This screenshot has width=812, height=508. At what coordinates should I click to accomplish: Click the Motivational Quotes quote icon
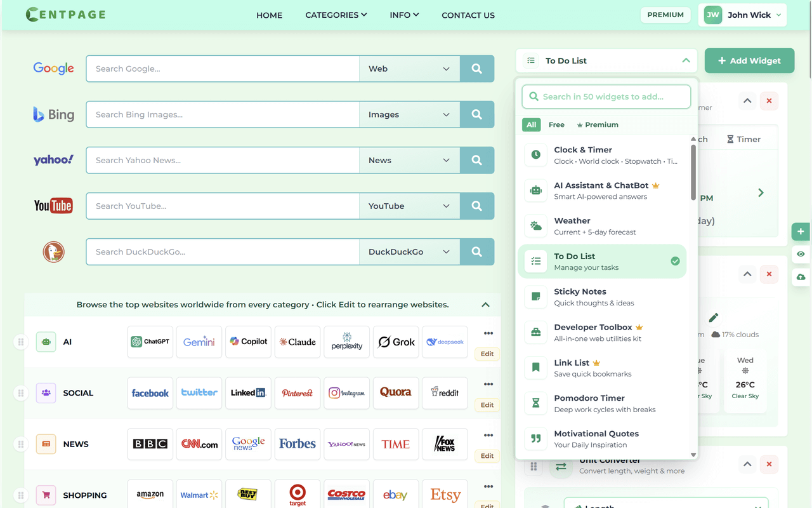535,439
